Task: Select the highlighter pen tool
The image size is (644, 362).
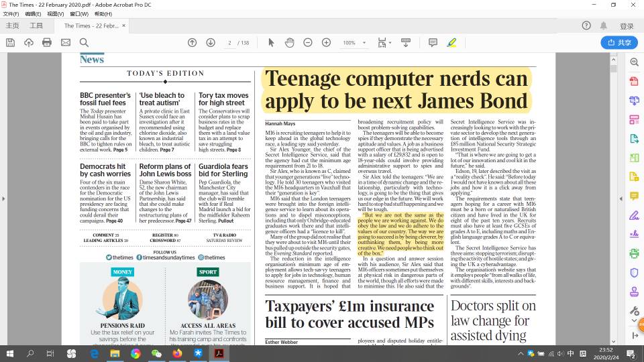Action: point(451,42)
